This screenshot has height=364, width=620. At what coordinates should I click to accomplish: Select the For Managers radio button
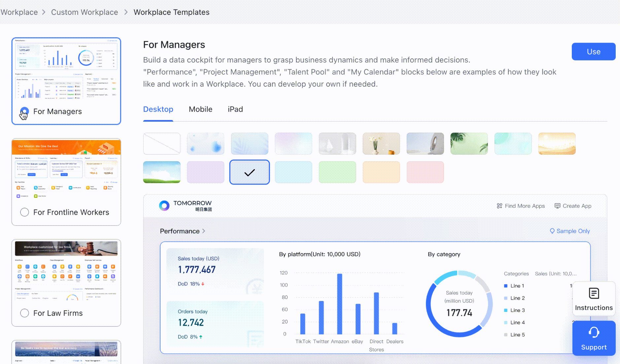point(24,111)
